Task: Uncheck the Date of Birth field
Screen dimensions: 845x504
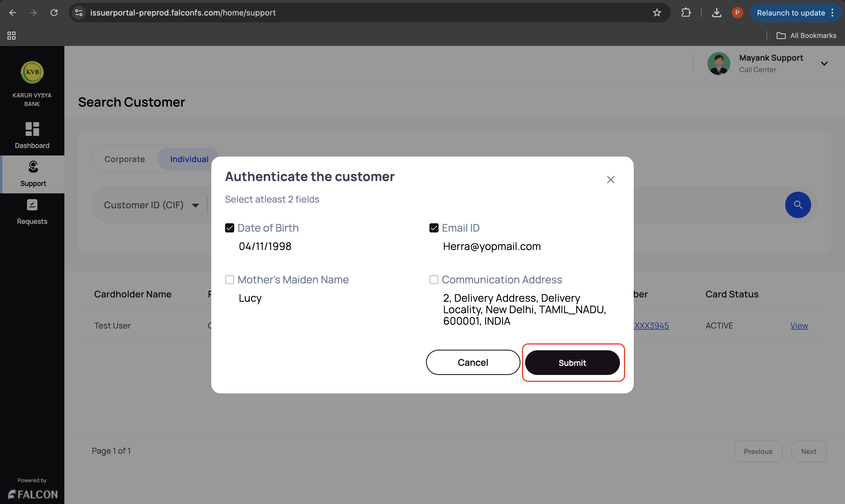Action: (230, 228)
